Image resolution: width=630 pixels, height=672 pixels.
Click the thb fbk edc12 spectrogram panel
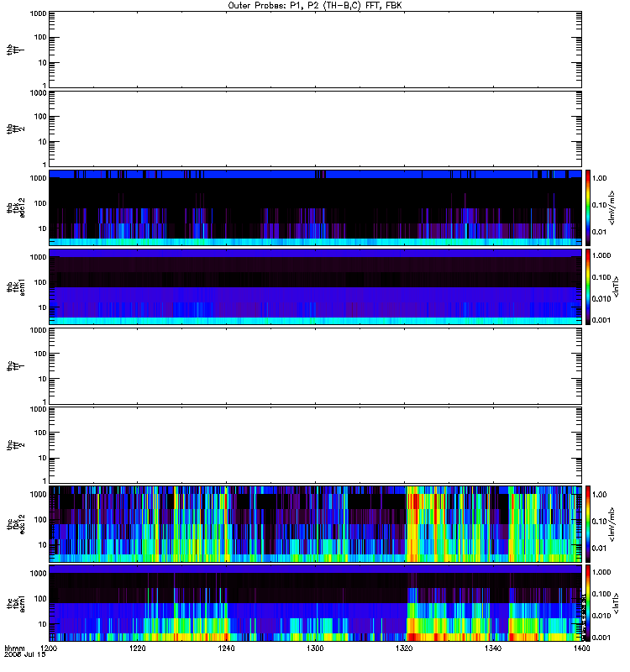coord(315,207)
